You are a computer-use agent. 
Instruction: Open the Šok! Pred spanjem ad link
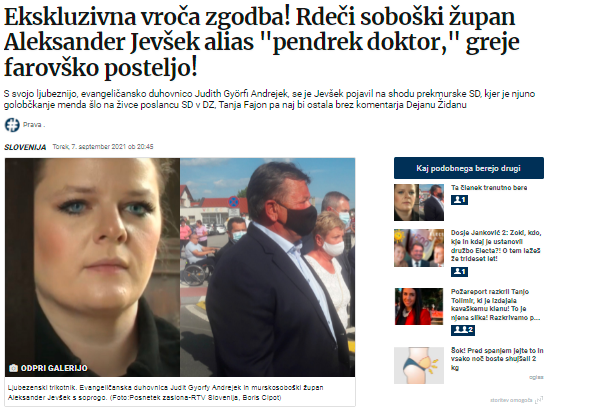tap(497, 359)
